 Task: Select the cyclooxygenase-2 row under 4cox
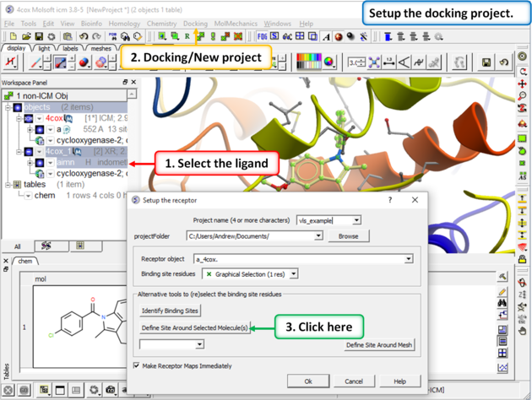click(x=91, y=140)
